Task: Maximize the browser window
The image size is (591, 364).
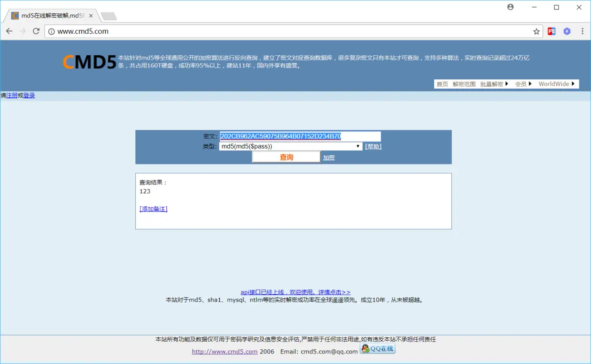Action: (556, 7)
